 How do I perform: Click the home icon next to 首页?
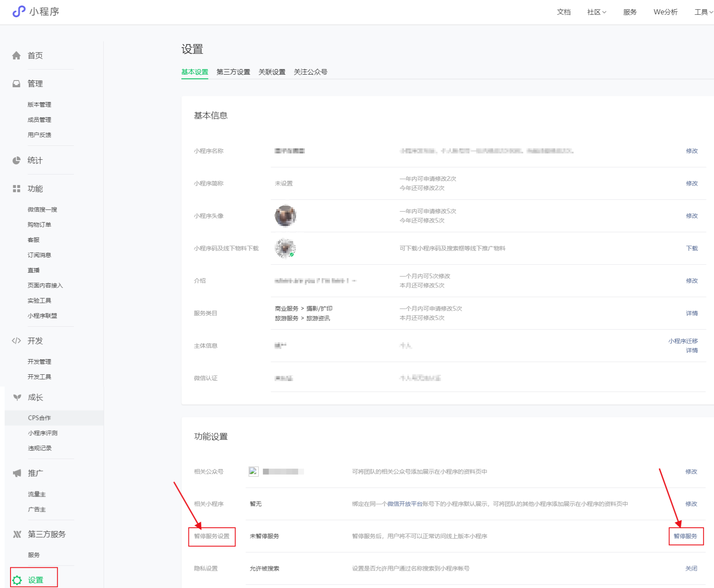pyautogui.click(x=16, y=56)
